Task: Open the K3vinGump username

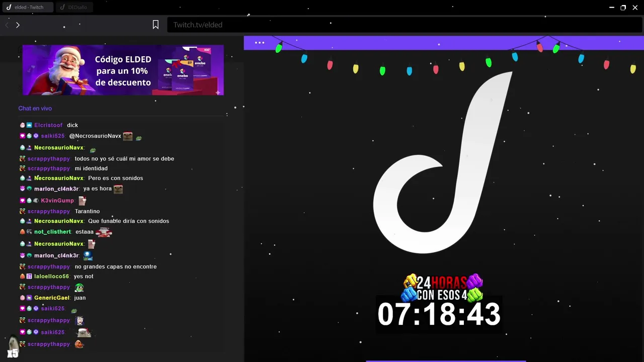Action: (x=57, y=201)
